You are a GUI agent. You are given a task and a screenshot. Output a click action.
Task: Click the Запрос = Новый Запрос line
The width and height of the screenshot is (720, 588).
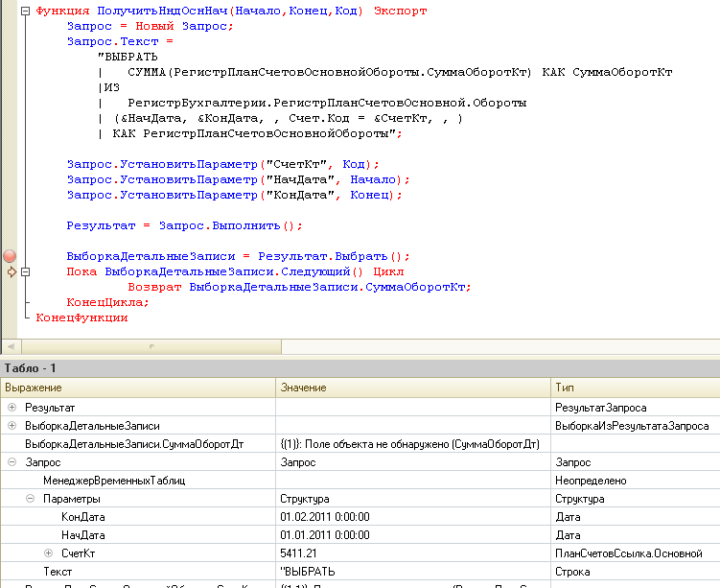[x=151, y=26]
